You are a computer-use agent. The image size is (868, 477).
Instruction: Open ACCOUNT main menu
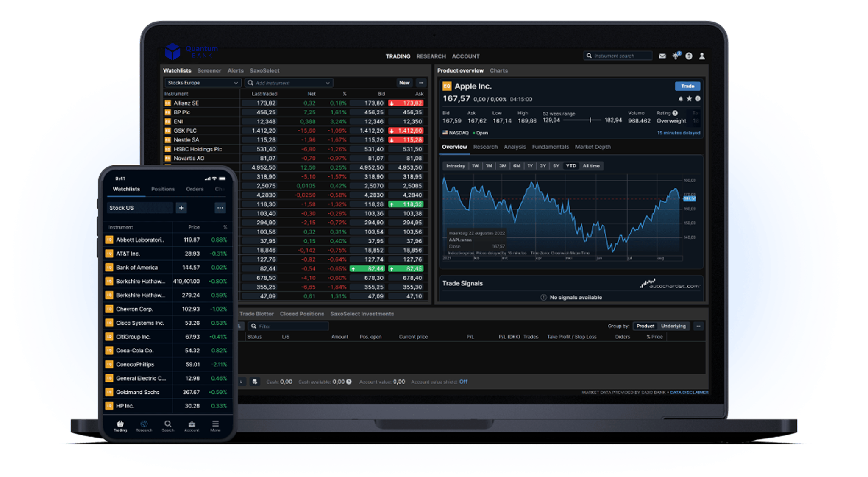pos(465,56)
